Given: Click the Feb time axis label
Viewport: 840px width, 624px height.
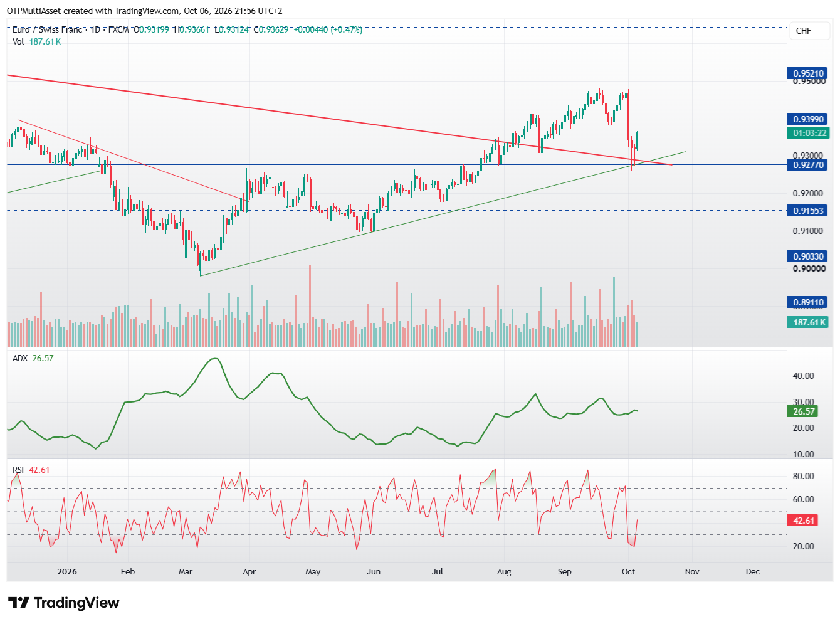Looking at the screenshot, I should pos(128,571).
